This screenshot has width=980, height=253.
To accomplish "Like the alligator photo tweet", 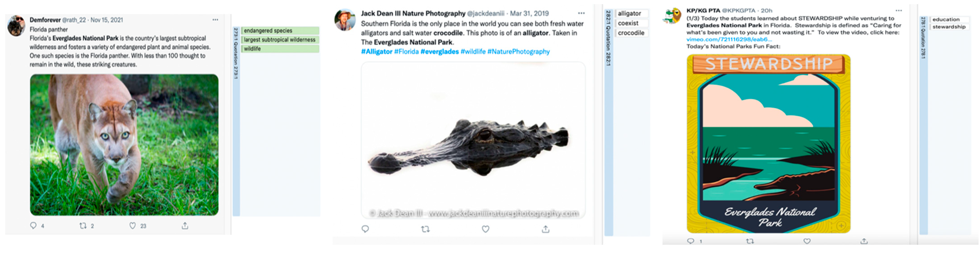I will click(485, 229).
